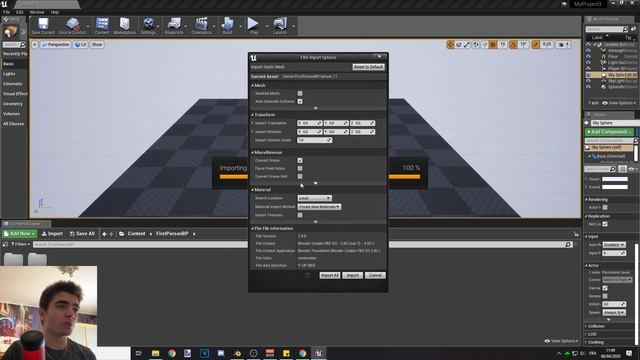Image resolution: width=640 pixels, height=360 pixels.
Task: Open Material Import Method dropdown
Action: click(319, 207)
